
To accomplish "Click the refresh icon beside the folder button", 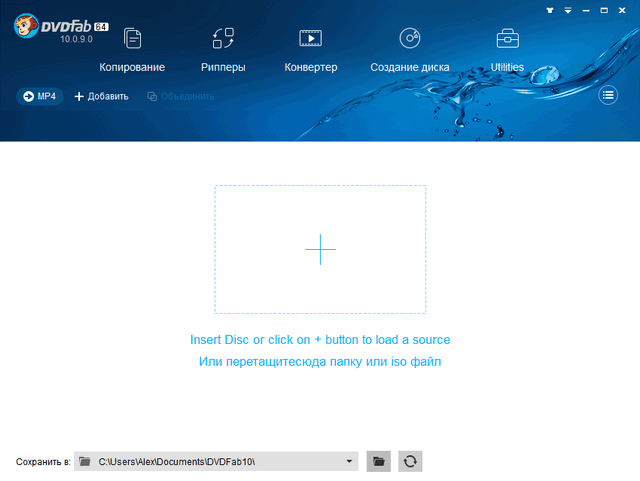I will 410,461.
